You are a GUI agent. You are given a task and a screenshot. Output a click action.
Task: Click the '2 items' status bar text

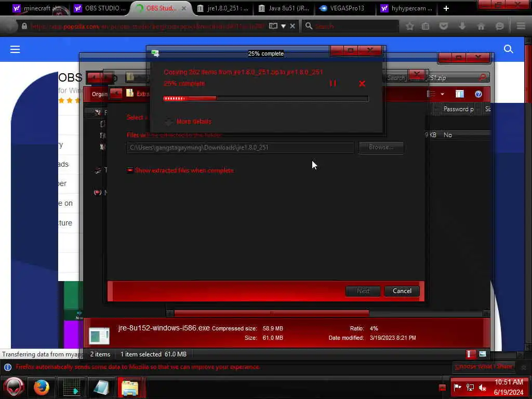click(100, 354)
